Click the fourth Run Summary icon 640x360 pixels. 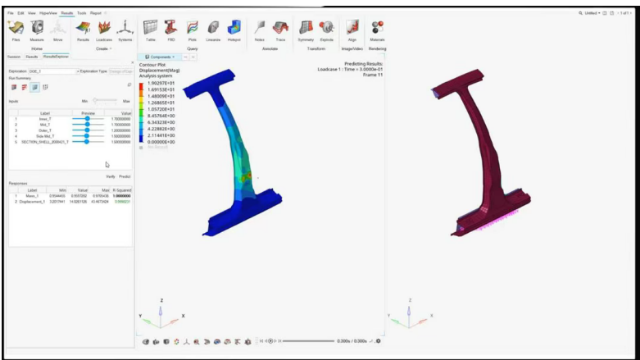[x=45, y=87]
